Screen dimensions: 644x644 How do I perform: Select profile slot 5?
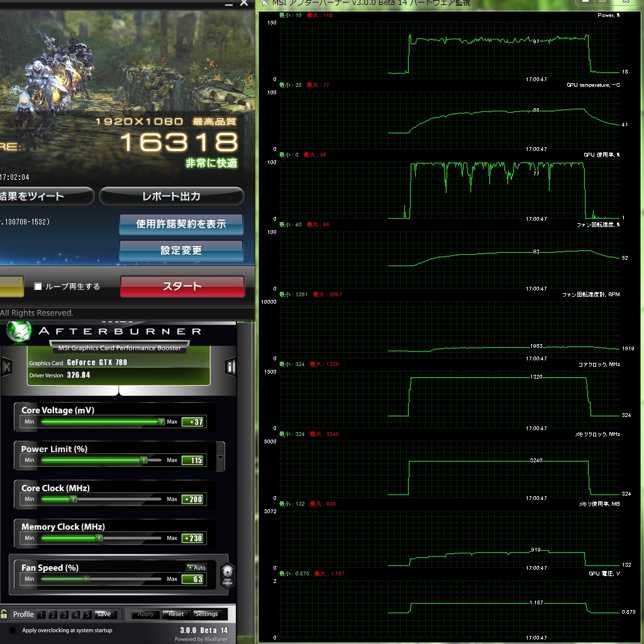[87, 614]
